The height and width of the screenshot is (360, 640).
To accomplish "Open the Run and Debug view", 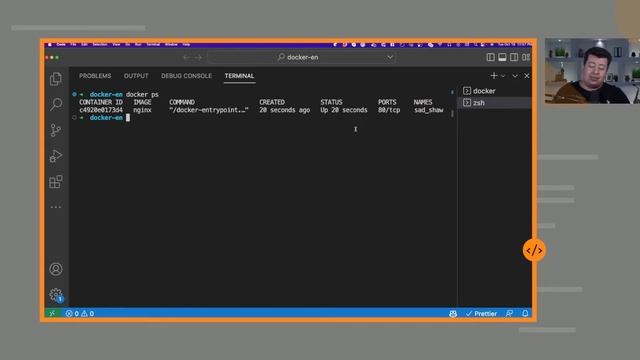I will pyautogui.click(x=56, y=156).
